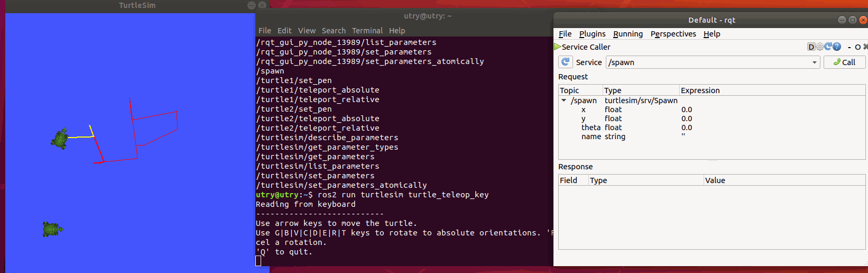Open the rqt Help menu
The image size is (868, 273).
pos(712,34)
